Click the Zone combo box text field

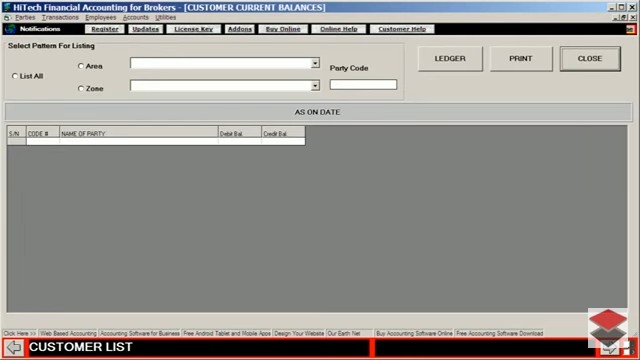(220, 86)
